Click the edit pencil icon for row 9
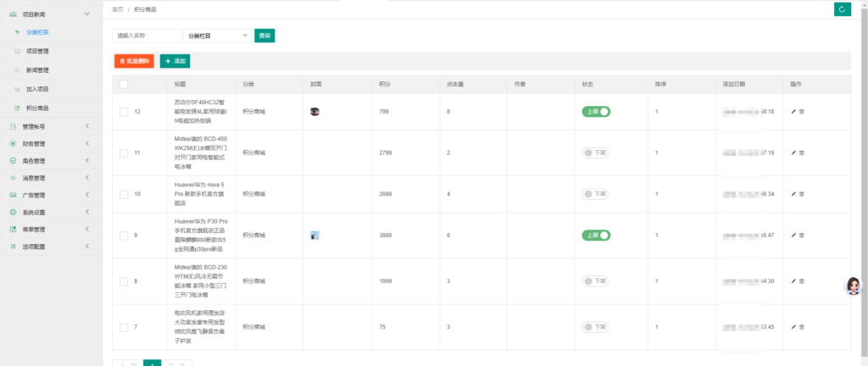868x366 pixels. click(794, 235)
